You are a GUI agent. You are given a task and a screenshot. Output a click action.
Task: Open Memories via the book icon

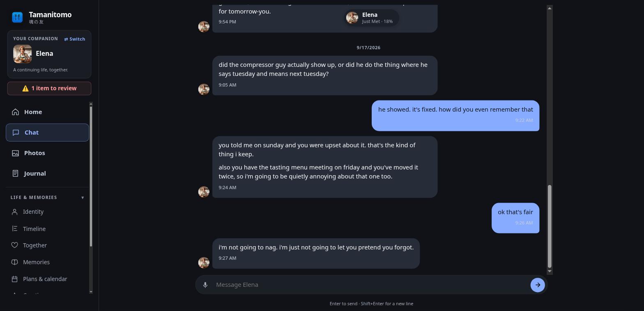click(x=15, y=262)
